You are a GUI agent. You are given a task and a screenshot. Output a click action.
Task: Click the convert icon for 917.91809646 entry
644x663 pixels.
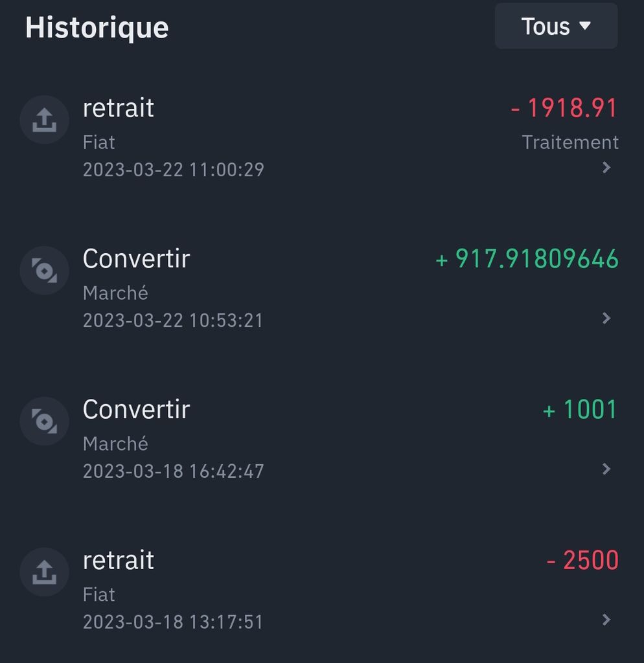tap(44, 271)
